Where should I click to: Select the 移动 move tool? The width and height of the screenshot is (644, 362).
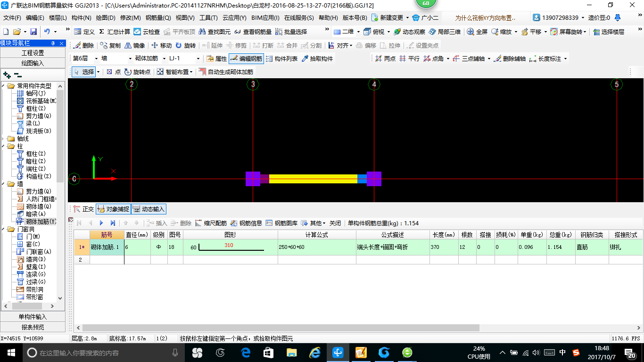pyautogui.click(x=162, y=46)
